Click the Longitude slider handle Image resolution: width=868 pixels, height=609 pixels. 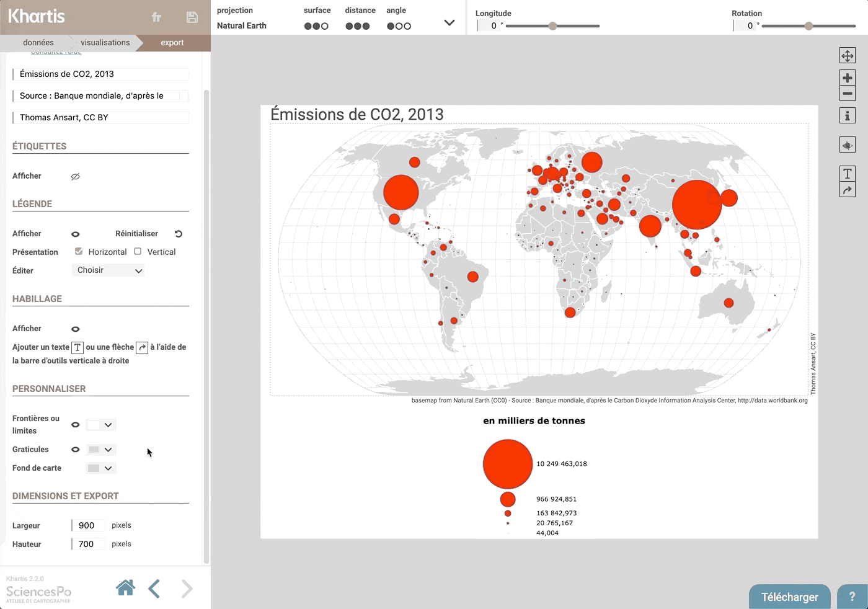[x=552, y=26]
